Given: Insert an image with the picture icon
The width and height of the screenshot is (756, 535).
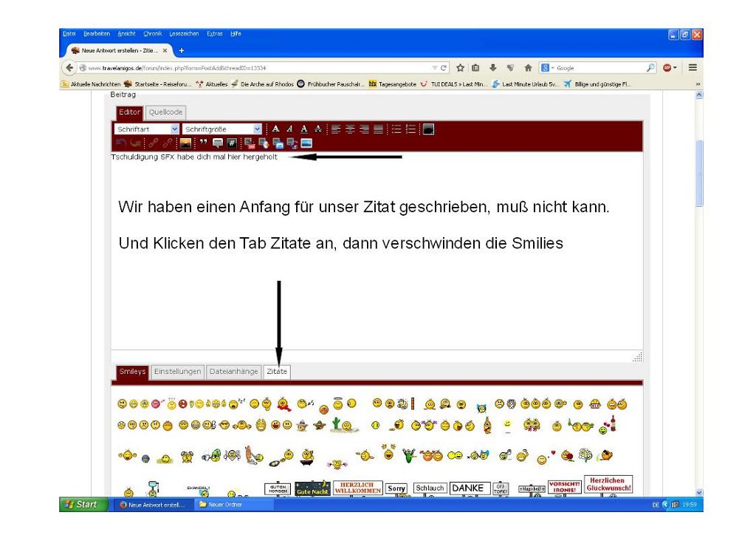Looking at the screenshot, I should (x=184, y=142).
